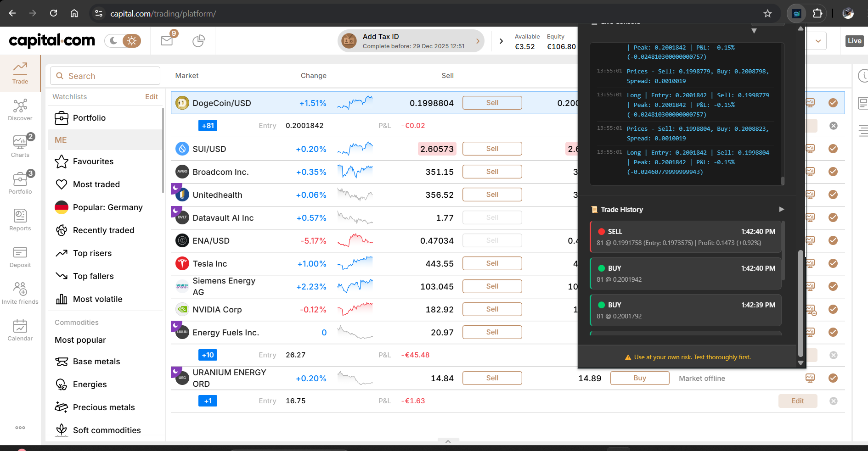868x451 pixels.
Task: Click the down triangle in the Live Console panel
Action: (x=754, y=31)
